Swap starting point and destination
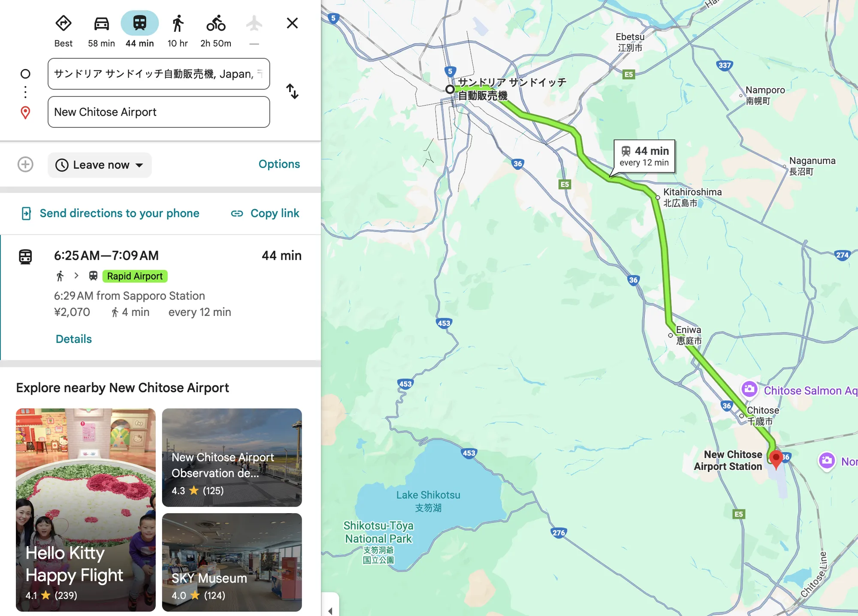 pyautogui.click(x=292, y=91)
